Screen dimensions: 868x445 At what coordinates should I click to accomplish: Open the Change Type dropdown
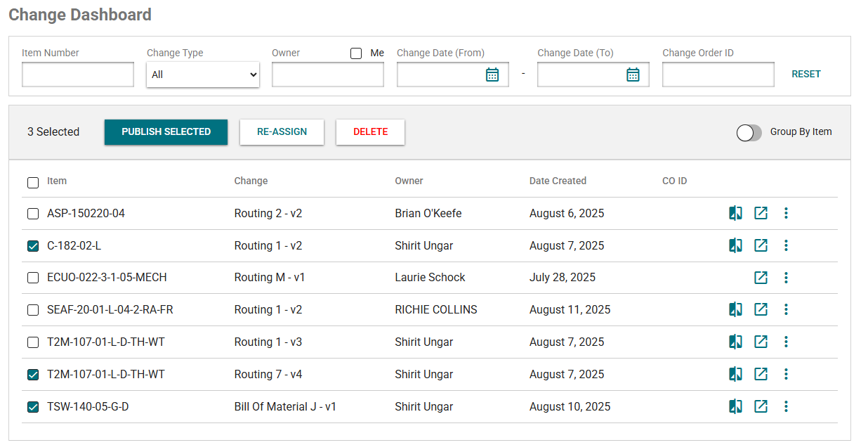click(x=203, y=75)
